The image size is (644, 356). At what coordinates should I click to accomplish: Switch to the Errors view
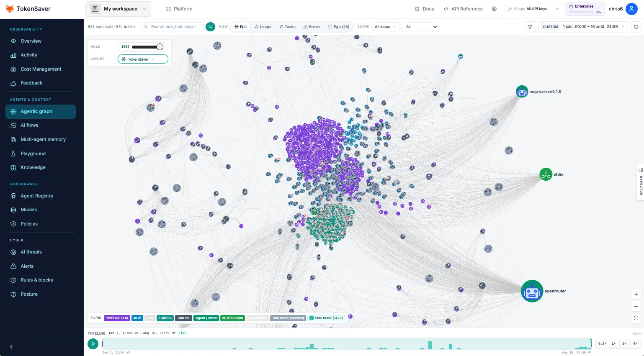point(312,27)
